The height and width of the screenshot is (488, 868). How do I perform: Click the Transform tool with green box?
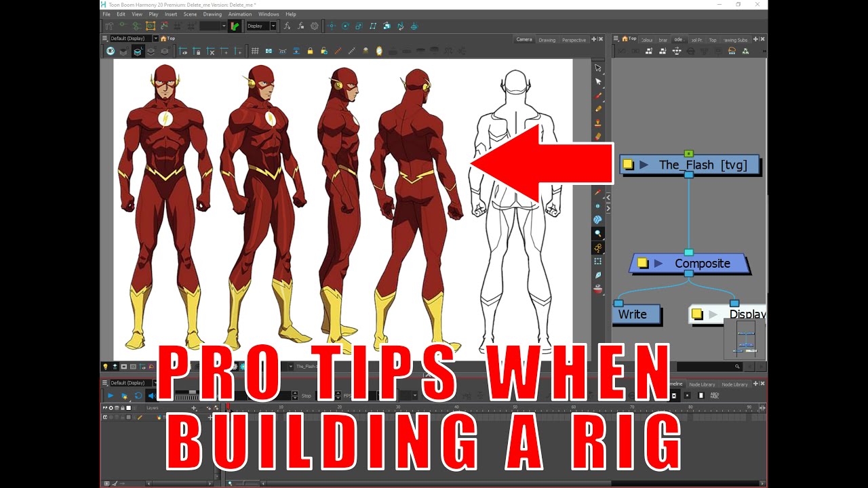click(150, 26)
